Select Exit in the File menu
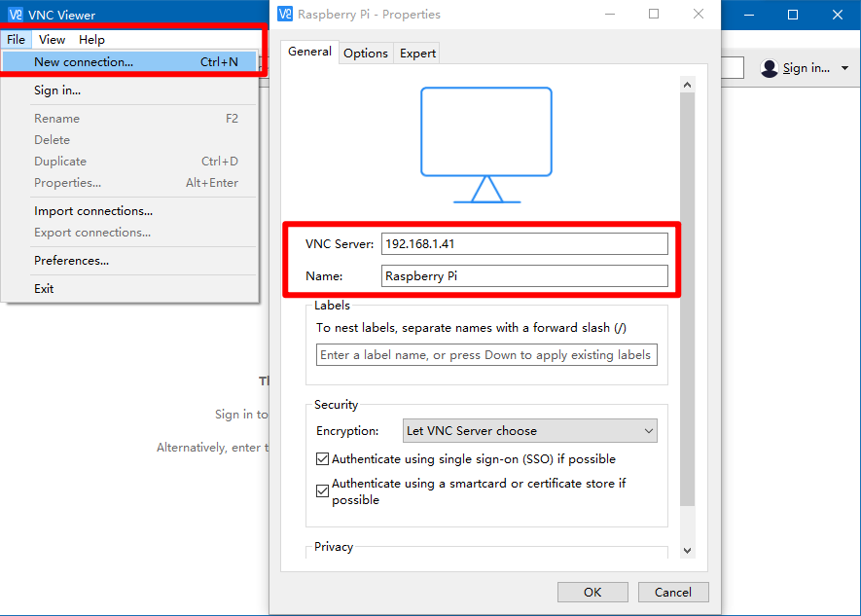The height and width of the screenshot is (616, 861). point(129,288)
